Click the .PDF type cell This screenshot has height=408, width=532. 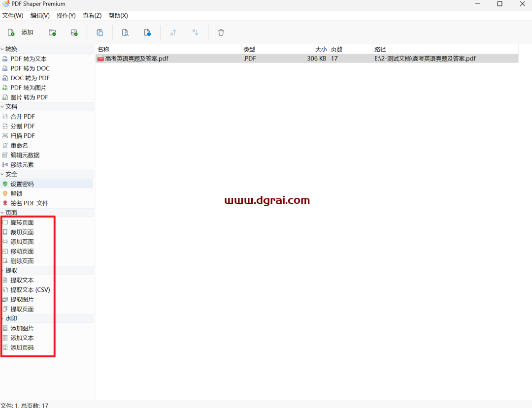coord(249,59)
